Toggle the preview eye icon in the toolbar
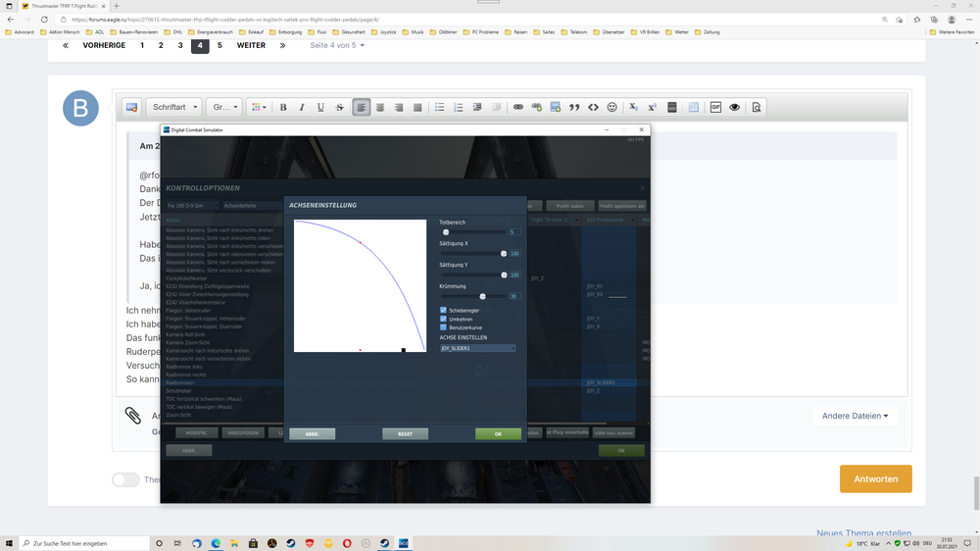This screenshot has height=551, width=980. click(734, 108)
